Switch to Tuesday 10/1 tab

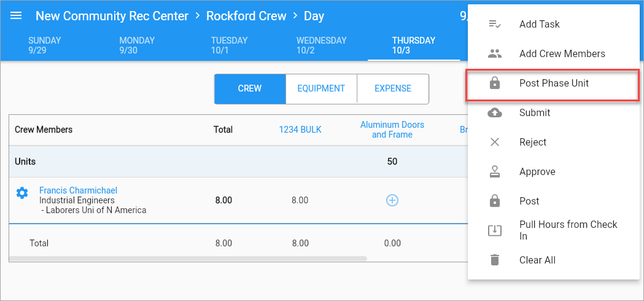[229, 45]
